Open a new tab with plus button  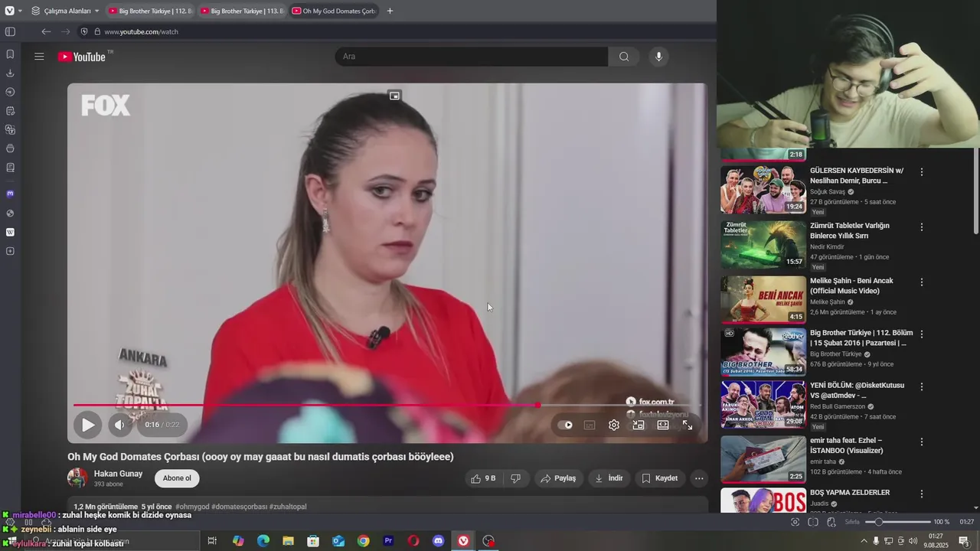[390, 11]
